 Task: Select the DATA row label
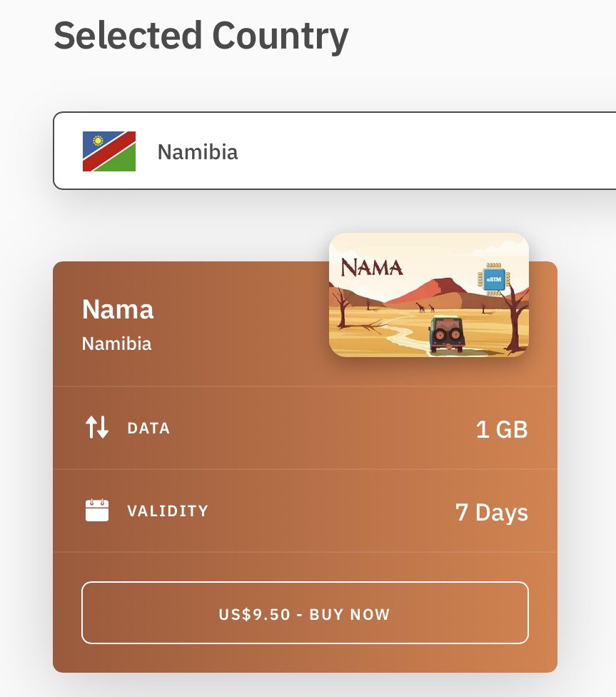[148, 428]
